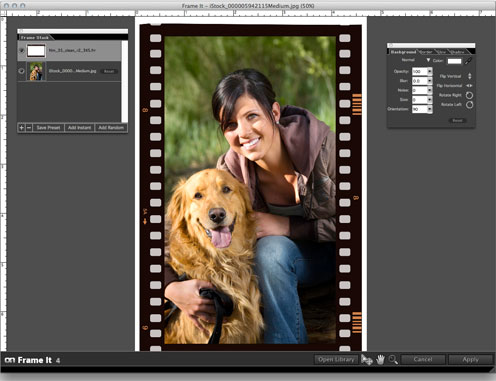Toggle visibility of the film frame layer
Viewport: 496px width, 381px height.
pyautogui.click(x=22, y=50)
